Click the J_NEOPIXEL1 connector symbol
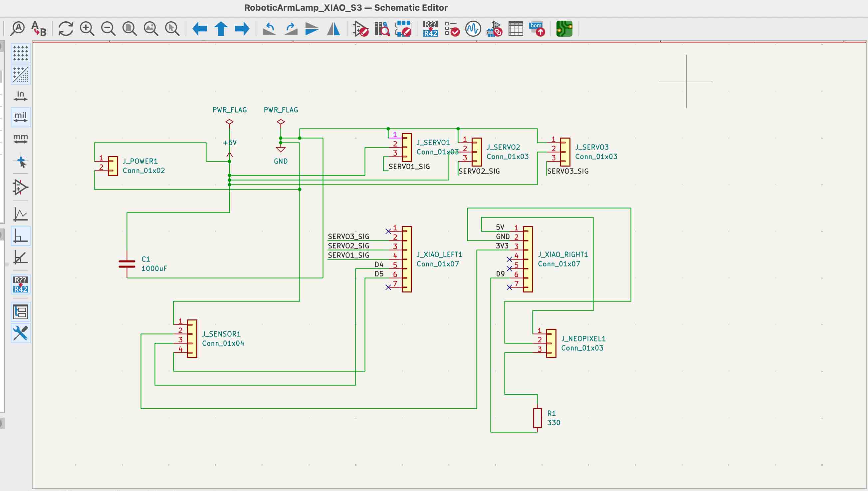This screenshot has width=868, height=491. coord(551,343)
